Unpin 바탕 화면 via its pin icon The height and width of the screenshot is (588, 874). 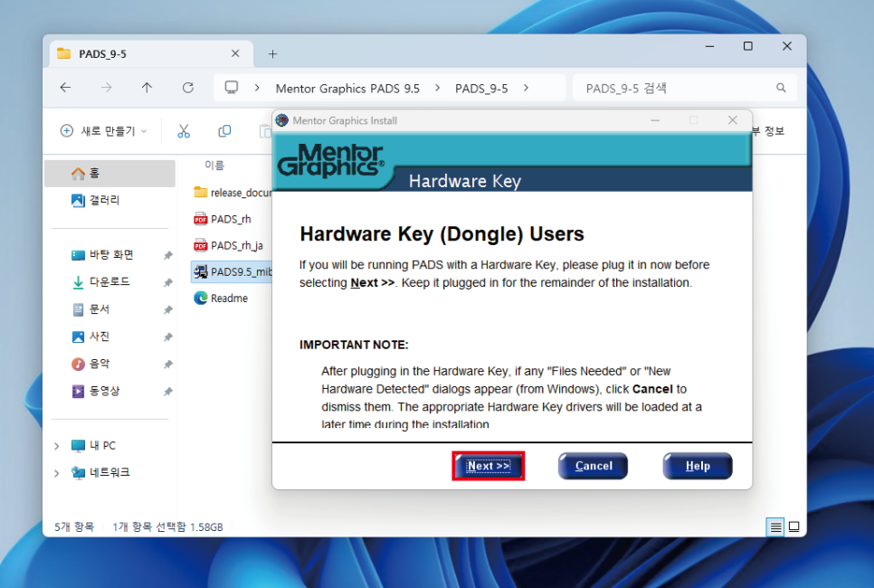(167, 255)
